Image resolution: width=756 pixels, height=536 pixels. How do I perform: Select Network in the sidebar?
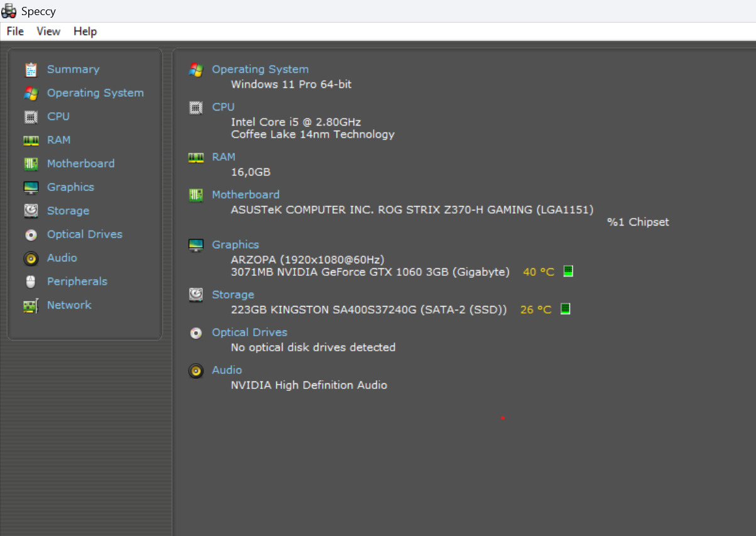pos(69,305)
